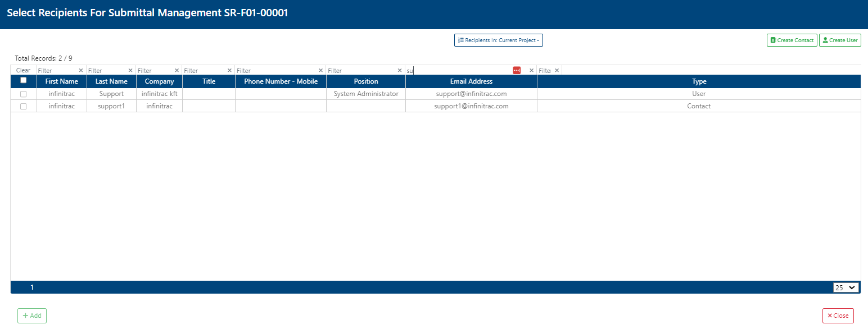The height and width of the screenshot is (329, 868).
Task: Clear the Type filter with its x icon
Action: [x=557, y=71]
